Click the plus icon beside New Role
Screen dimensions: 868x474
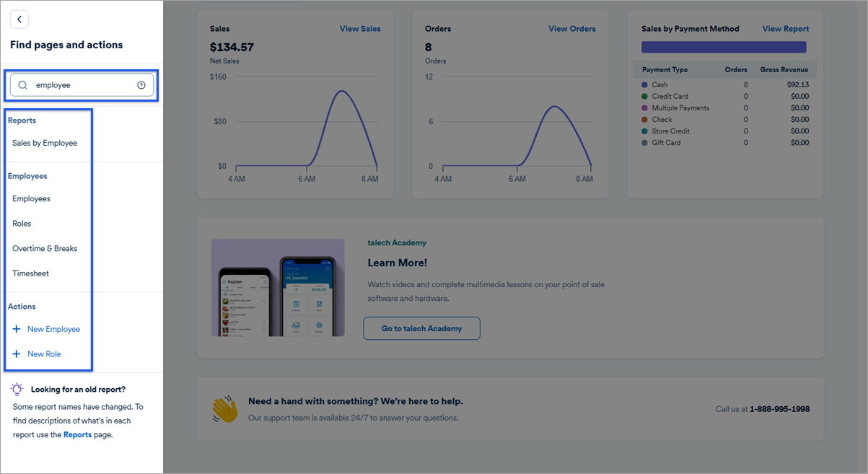[x=17, y=354]
